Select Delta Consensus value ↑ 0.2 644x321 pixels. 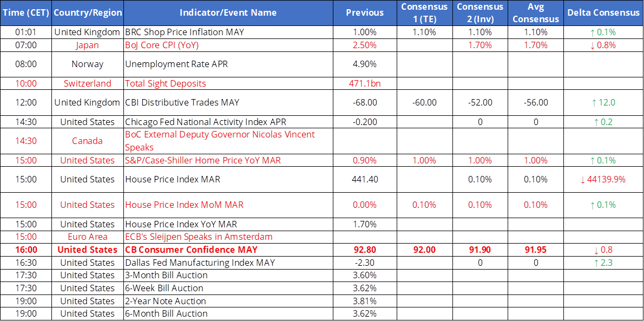[x=602, y=122]
